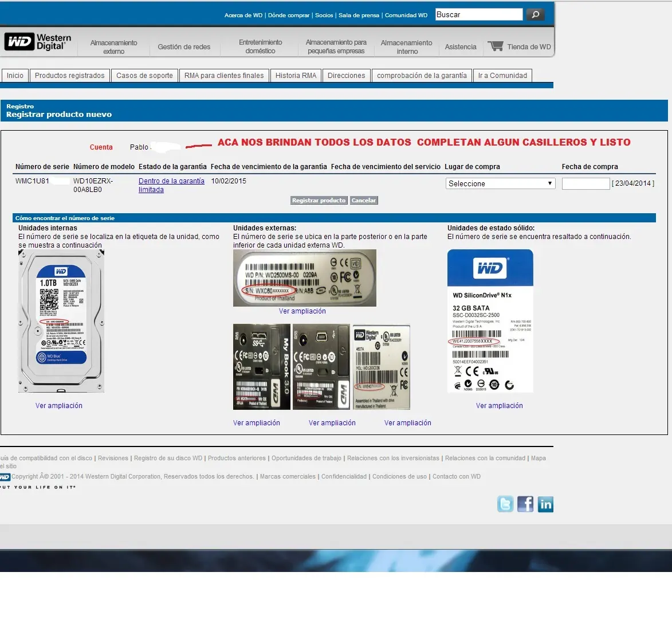Click in the Buscar search field
Image resolution: width=672 pixels, height=619 pixels.
pyautogui.click(x=479, y=14)
